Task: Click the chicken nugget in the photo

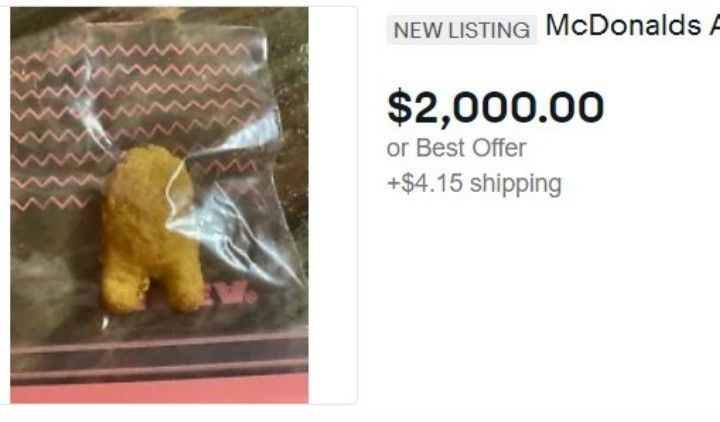Action: tap(149, 230)
